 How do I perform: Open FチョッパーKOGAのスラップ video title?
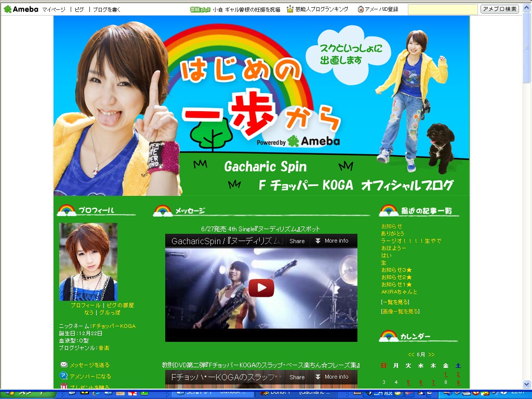[227, 377]
